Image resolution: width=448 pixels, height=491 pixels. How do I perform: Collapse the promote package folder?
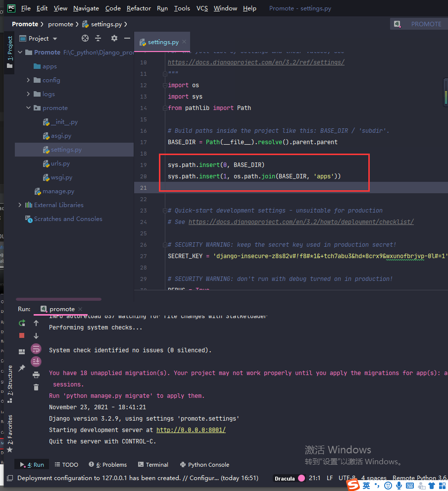29,108
